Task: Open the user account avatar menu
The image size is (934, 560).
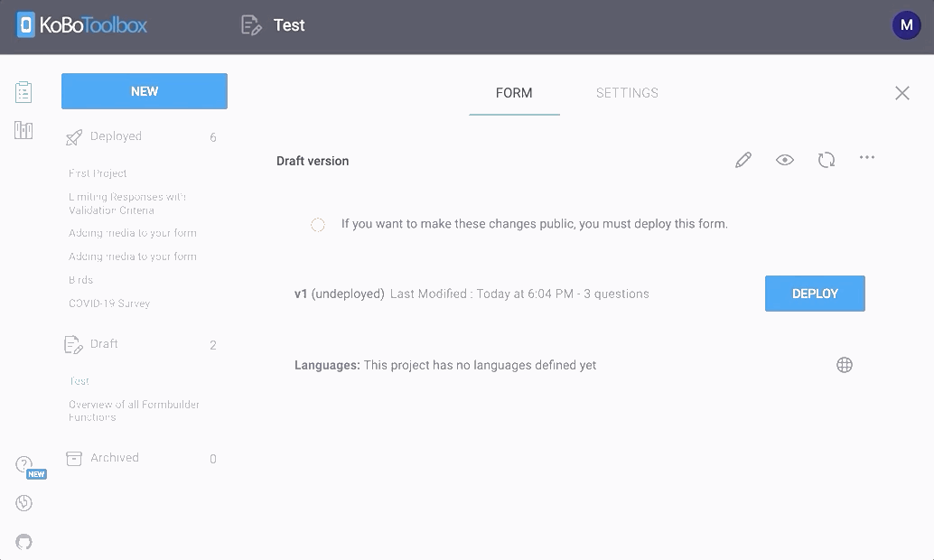Action: [906, 25]
